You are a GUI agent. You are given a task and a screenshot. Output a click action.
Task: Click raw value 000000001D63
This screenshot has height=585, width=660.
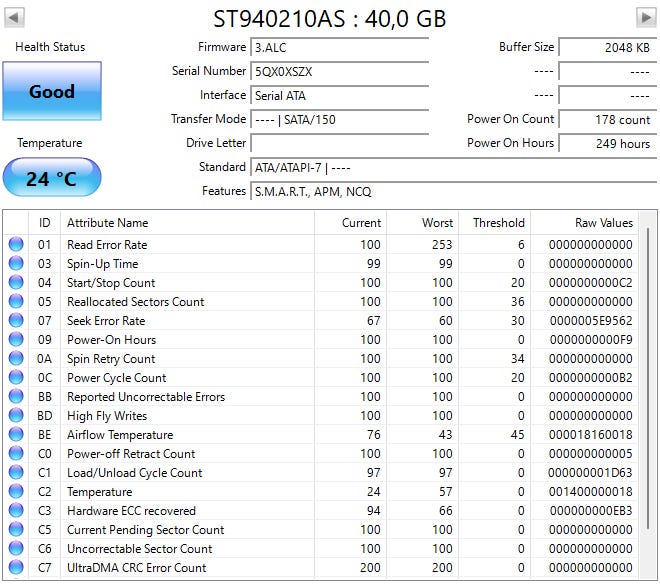point(590,473)
